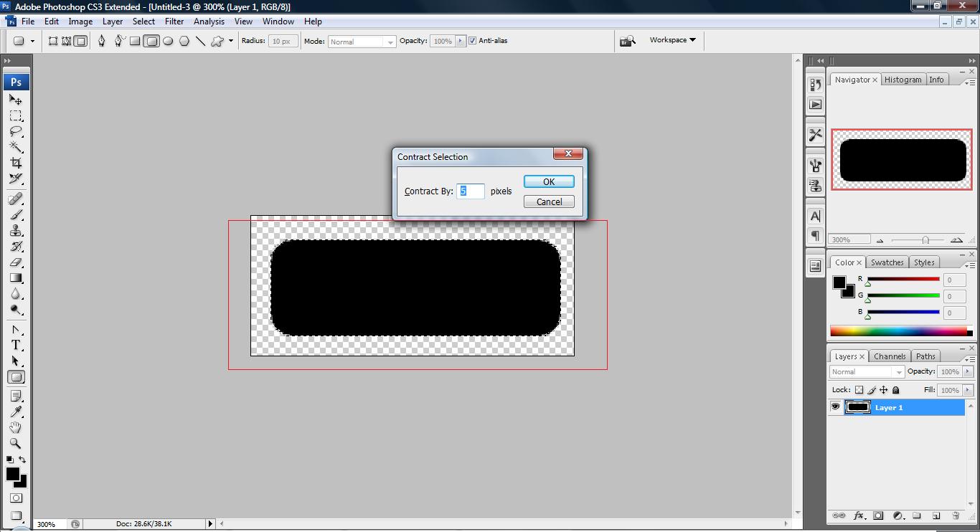
Task: Select the Lasso tool
Action: (16, 132)
